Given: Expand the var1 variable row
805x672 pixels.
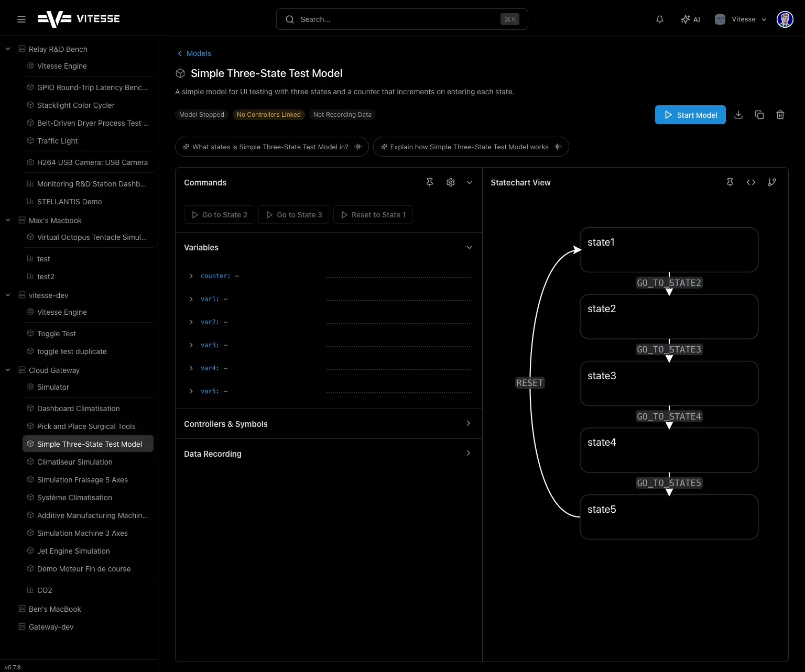Looking at the screenshot, I should [x=191, y=299].
